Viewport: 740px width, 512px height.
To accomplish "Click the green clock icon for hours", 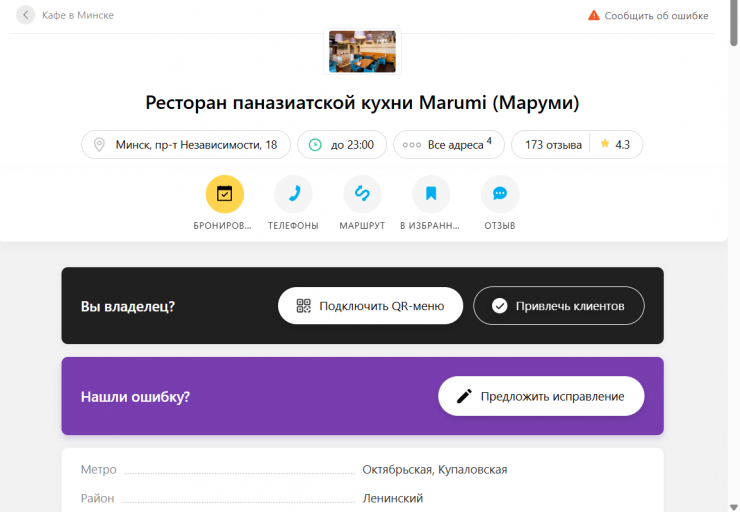I will 315,144.
